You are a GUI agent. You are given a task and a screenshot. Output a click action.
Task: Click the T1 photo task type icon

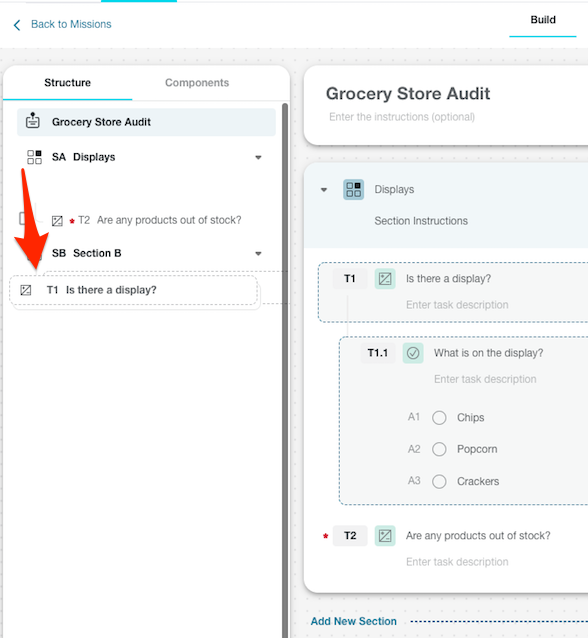(x=385, y=279)
